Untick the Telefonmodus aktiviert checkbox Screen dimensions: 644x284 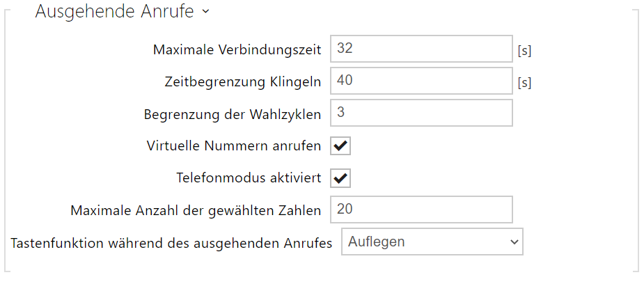[x=341, y=178]
